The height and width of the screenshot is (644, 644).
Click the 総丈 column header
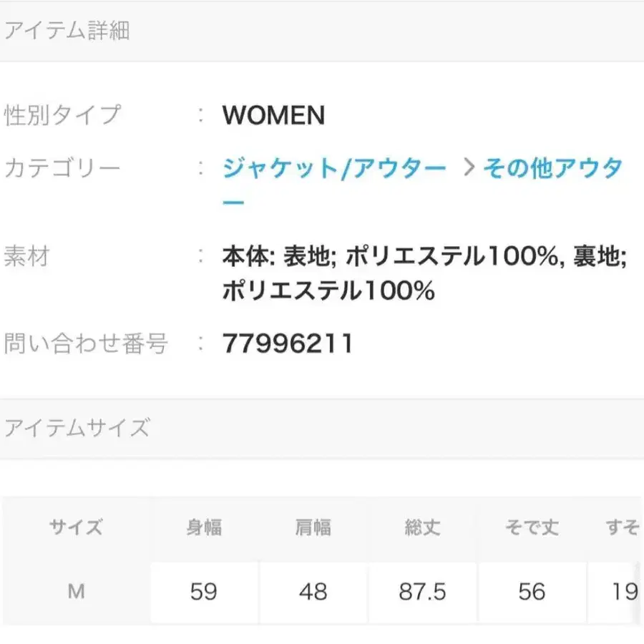[422, 528]
